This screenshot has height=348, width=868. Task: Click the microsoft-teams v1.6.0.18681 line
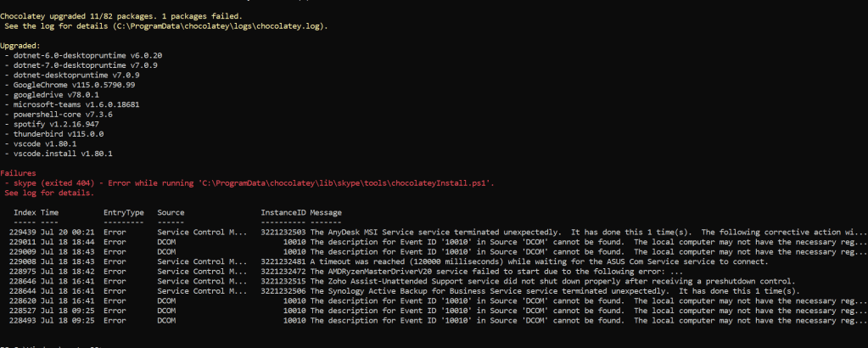[72, 104]
